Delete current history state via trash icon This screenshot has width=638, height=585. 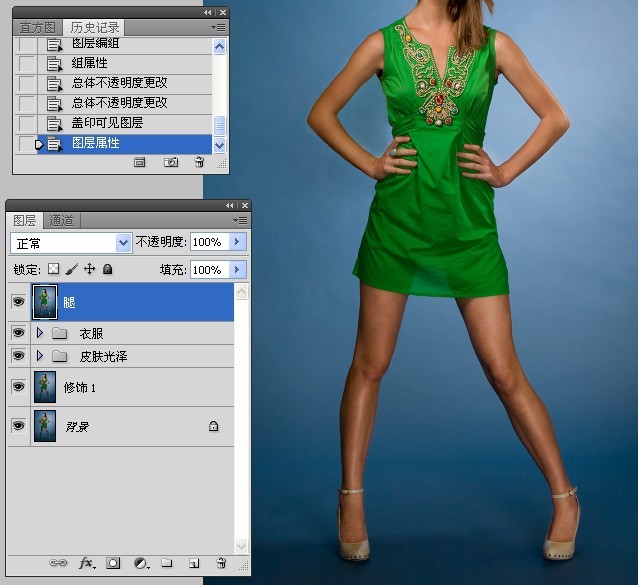tap(199, 162)
